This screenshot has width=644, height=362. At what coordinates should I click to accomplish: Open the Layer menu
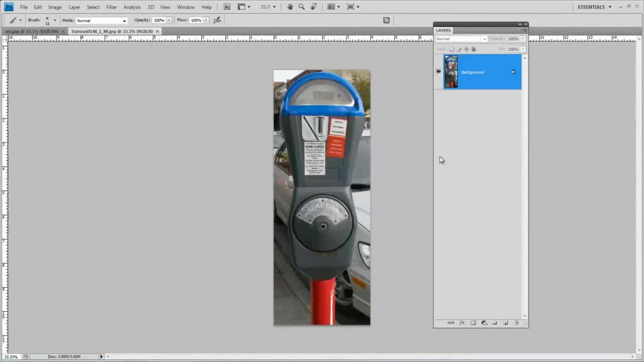74,7
